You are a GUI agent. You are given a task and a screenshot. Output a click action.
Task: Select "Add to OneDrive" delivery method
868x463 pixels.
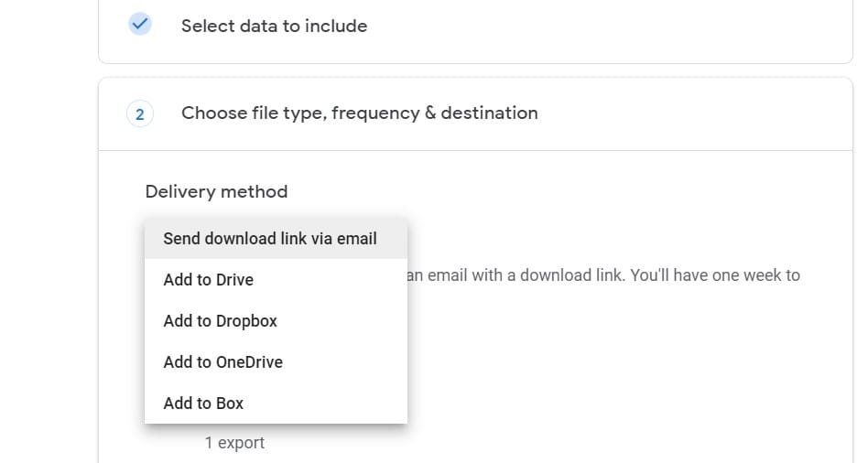(222, 362)
